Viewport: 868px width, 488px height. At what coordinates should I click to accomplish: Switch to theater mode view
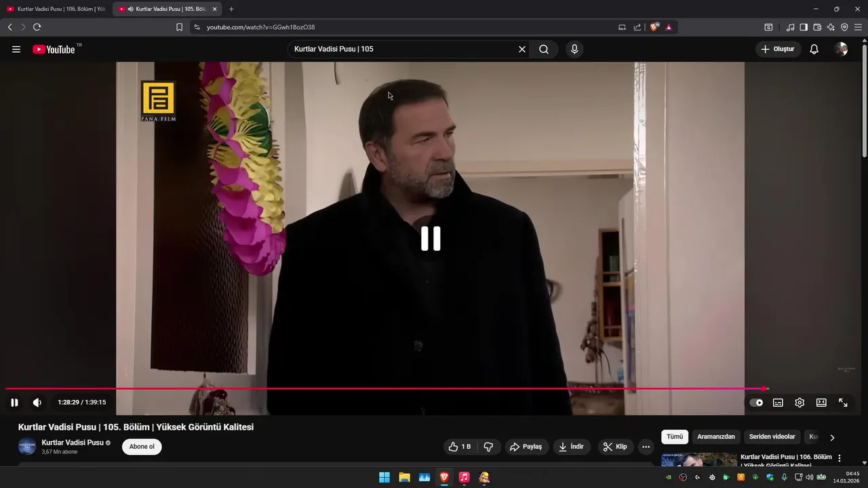821,403
